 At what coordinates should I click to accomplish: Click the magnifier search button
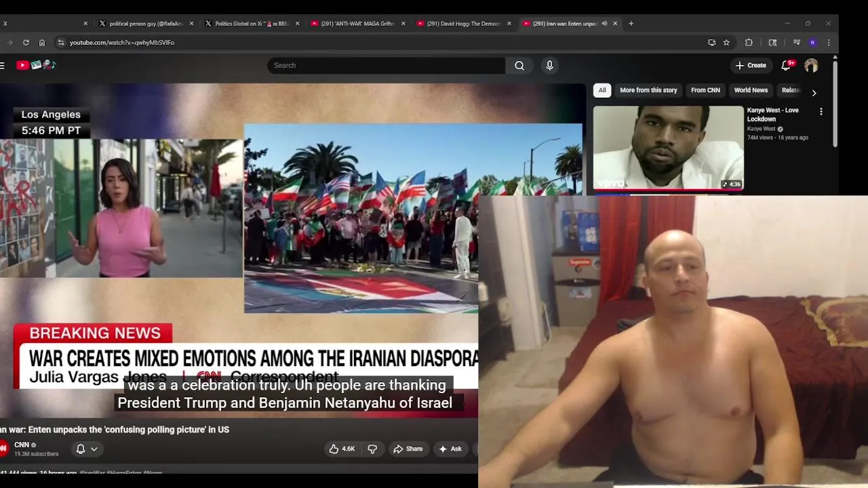(519, 65)
